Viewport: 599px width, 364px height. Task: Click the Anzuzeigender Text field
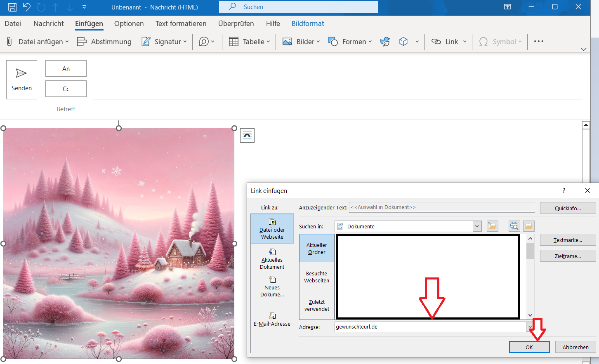(x=442, y=207)
